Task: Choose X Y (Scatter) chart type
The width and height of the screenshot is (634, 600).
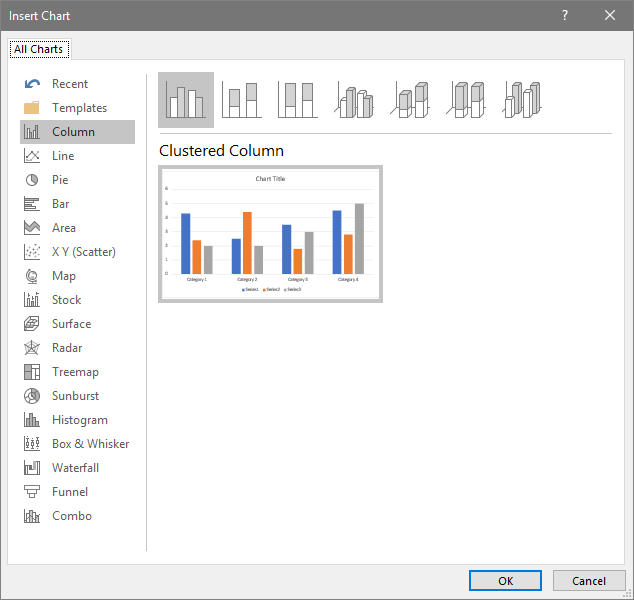Action: [83, 252]
